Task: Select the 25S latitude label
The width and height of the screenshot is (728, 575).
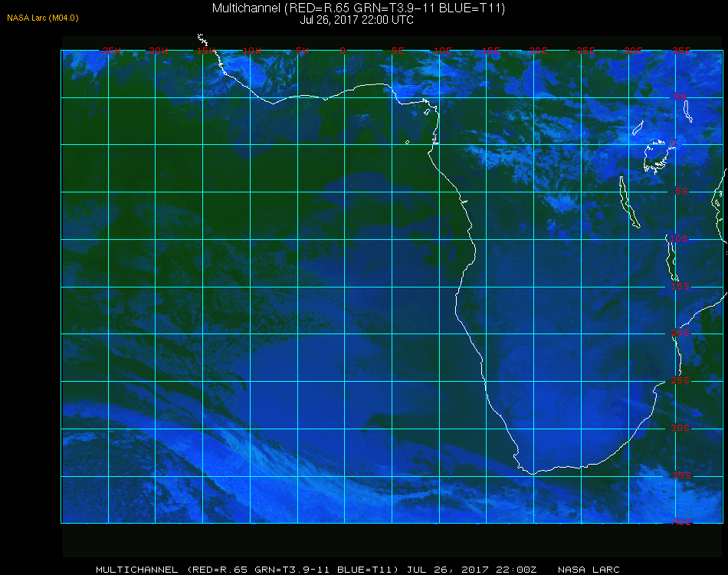Action: click(680, 381)
